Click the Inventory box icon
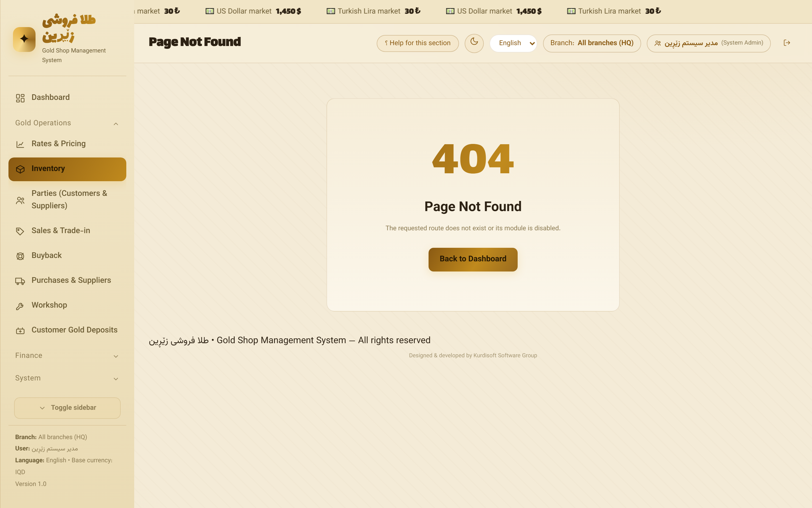 coord(20,169)
